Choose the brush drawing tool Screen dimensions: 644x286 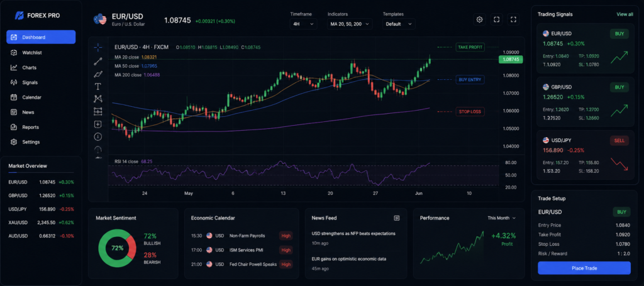click(x=97, y=74)
